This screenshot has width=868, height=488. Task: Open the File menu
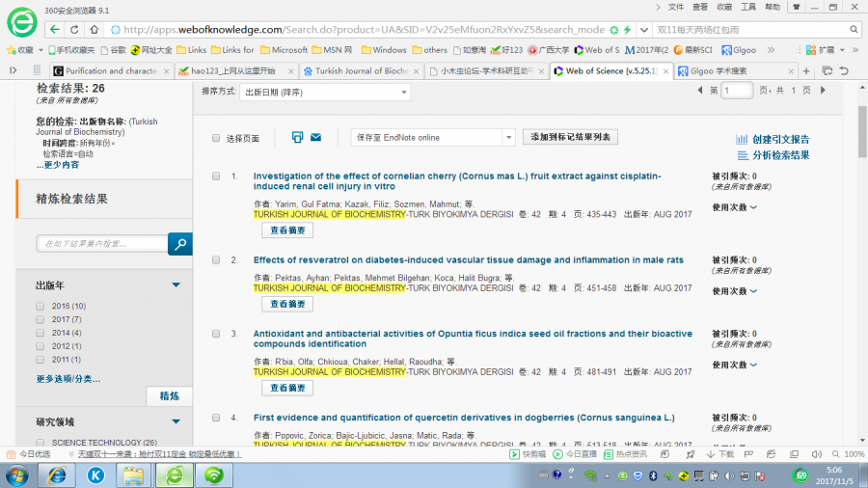pyautogui.click(x=676, y=7)
